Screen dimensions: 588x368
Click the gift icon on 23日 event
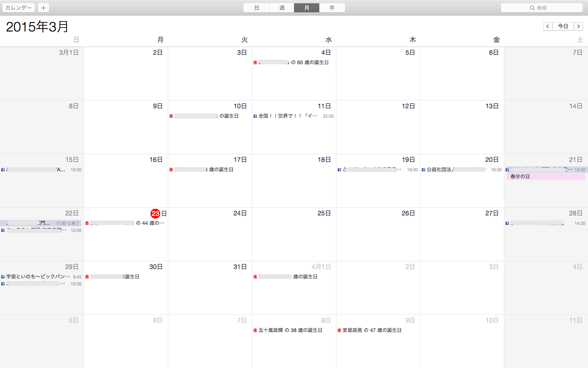[87, 223]
